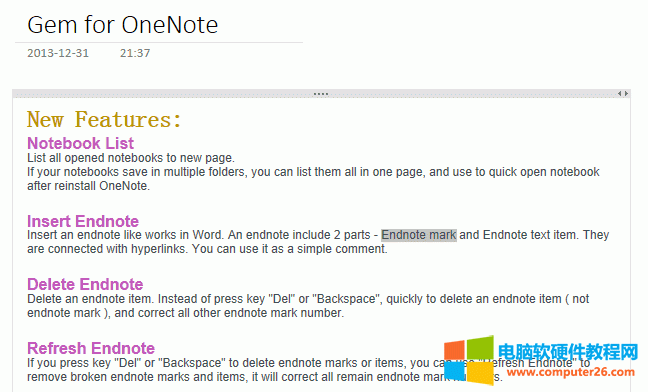Click the word Word in Insert Endnote paragraph

208,235
